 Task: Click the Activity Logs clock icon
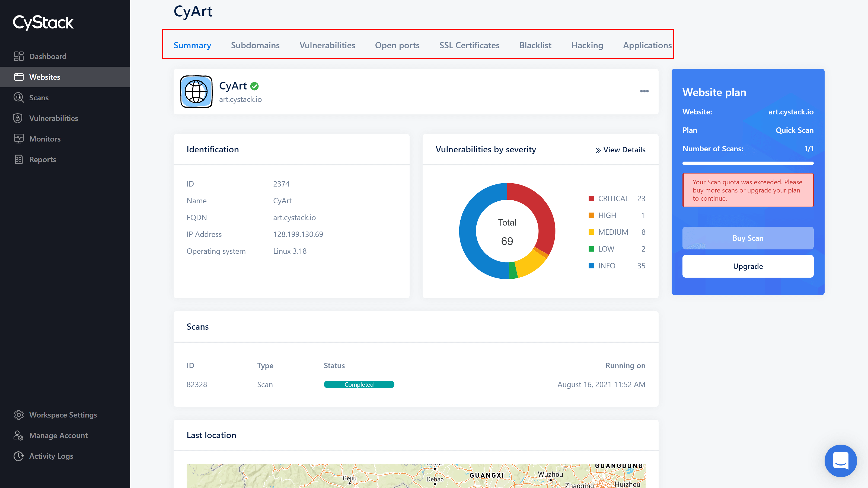pyautogui.click(x=18, y=456)
